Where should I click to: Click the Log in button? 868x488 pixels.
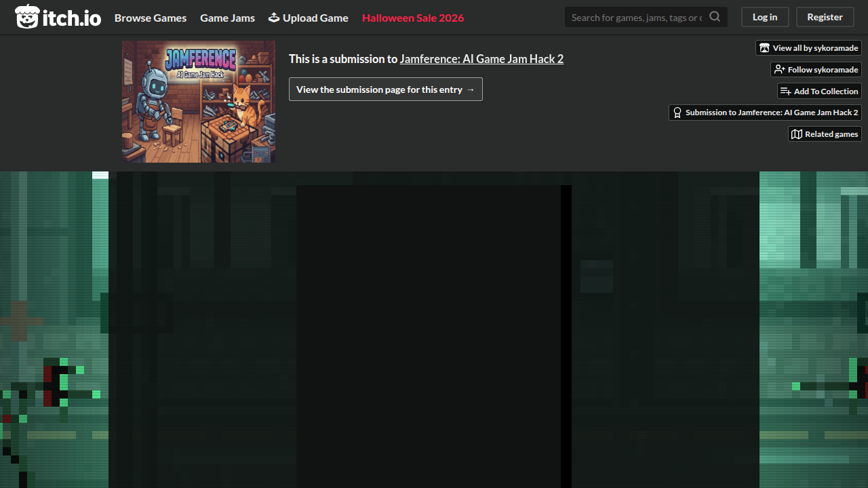pos(765,17)
